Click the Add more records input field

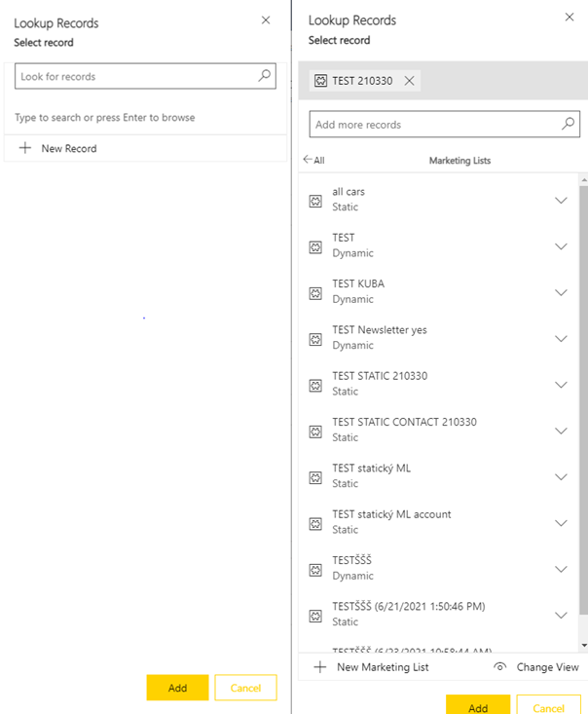(433, 125)
